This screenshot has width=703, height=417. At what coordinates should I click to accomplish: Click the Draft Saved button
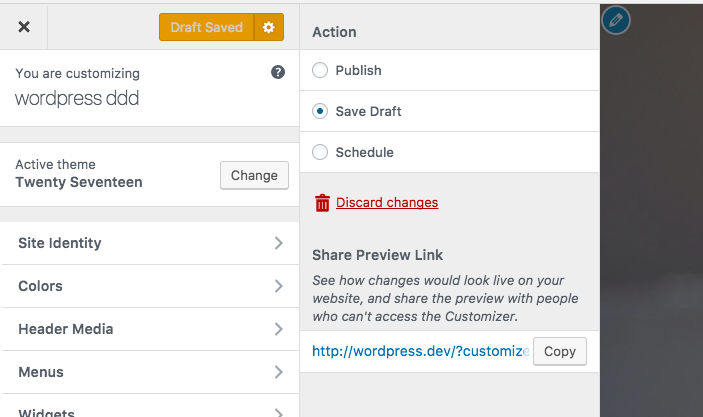point(206,27)
